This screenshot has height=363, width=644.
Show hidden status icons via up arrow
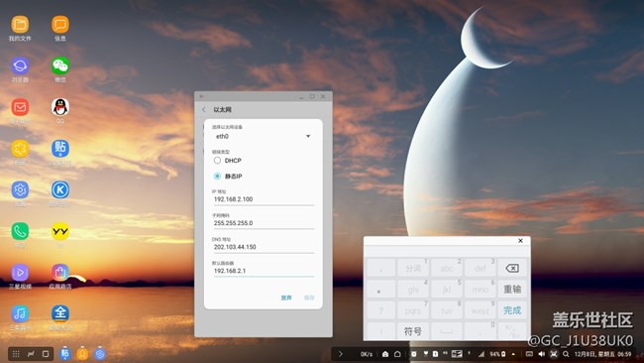[x=513, y=354]
